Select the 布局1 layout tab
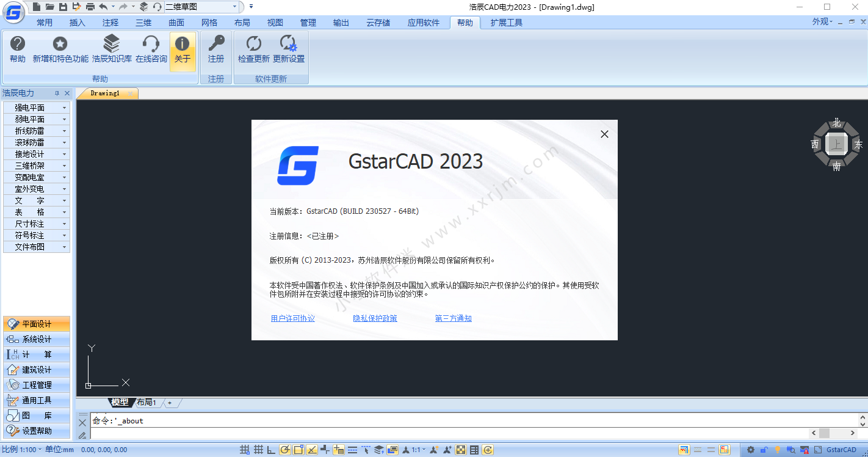Image resolution: width=868 pixels, height=457 pixels. [x=146, y=403]
